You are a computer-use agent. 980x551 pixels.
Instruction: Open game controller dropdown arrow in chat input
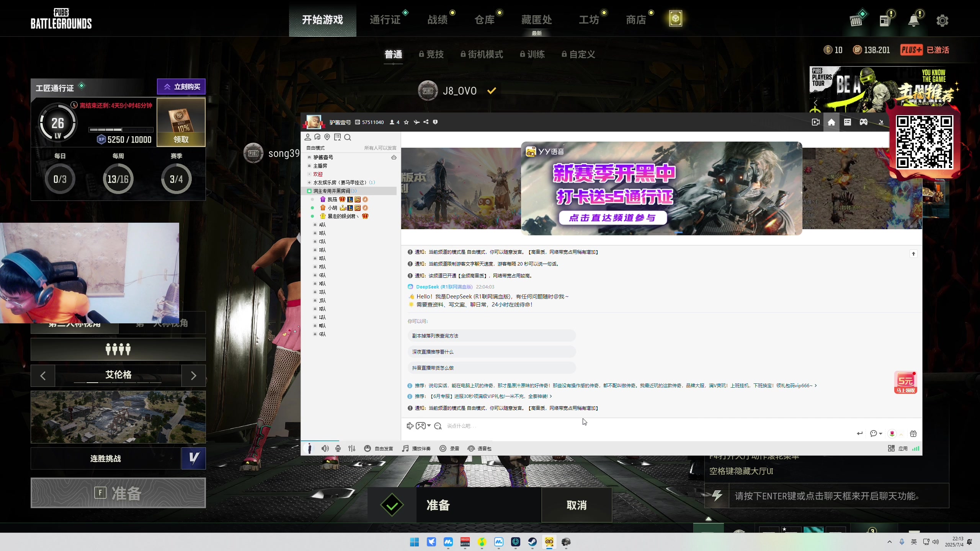pos(429,425)
